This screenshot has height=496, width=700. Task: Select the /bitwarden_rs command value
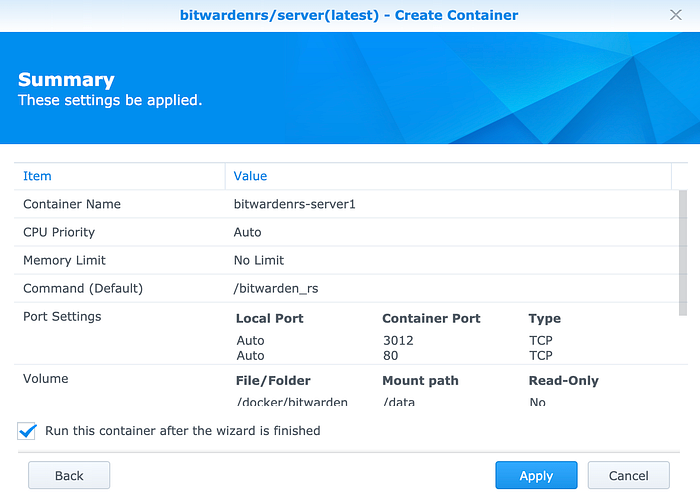coord(276,288)
